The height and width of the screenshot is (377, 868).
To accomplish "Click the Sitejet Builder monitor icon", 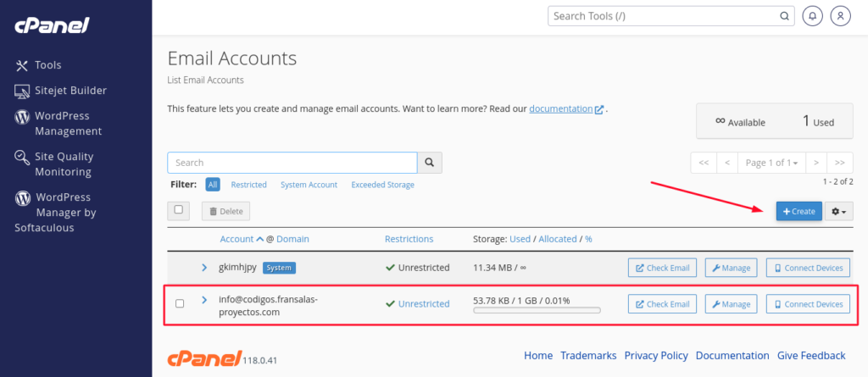I will (22, 91).
